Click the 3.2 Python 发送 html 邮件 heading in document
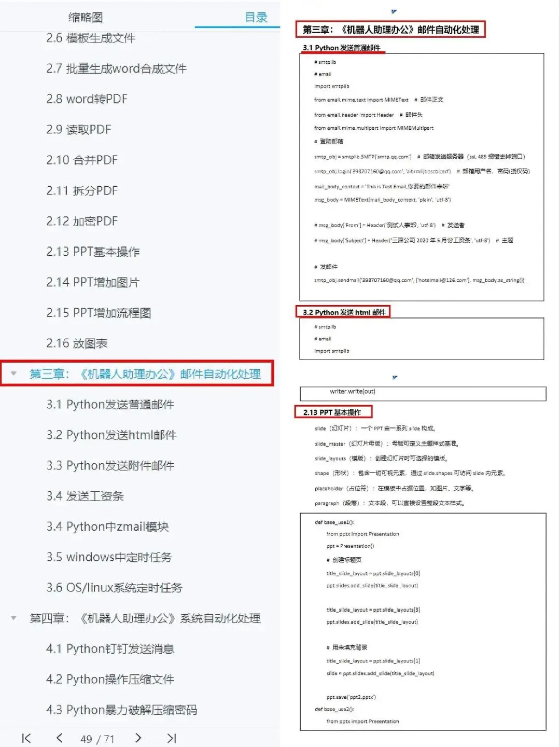Screen dimensions: 560x747 344,312
